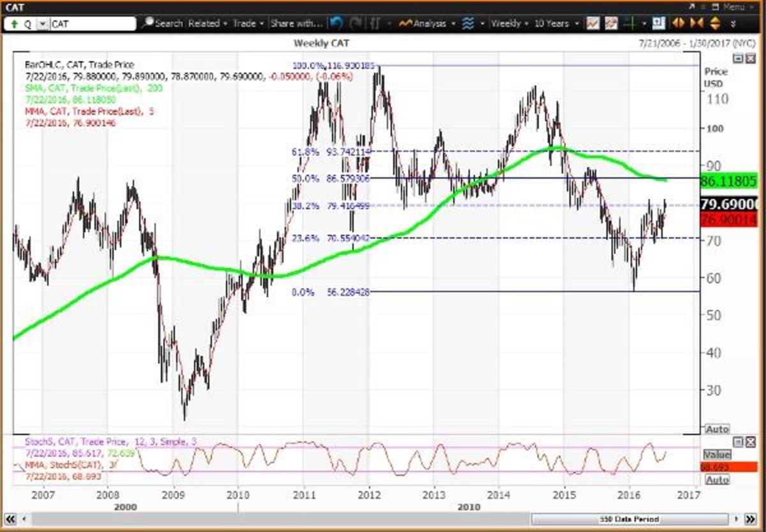Collapse the stochastic subchart panel

point(739,442)
